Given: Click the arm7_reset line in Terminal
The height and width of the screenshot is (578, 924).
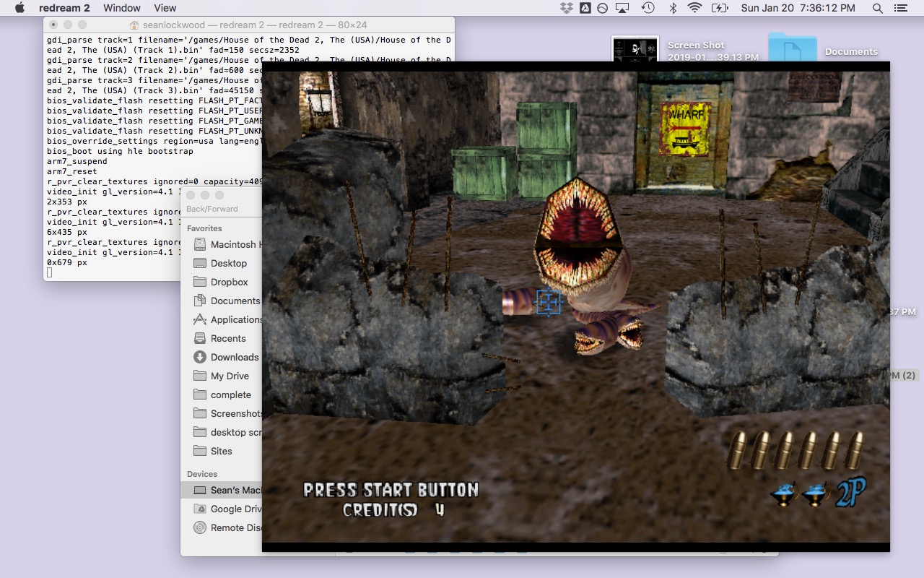Looking at the screenshot, I should [x=71, y=171].
